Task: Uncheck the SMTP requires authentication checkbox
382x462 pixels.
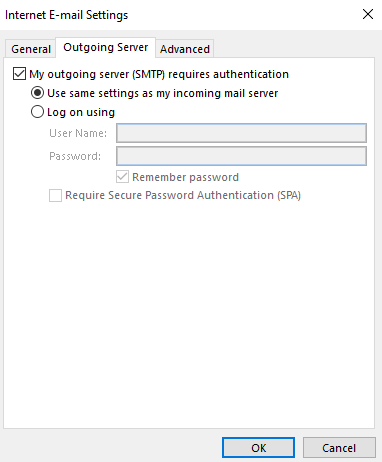Action: pos(19,74)
